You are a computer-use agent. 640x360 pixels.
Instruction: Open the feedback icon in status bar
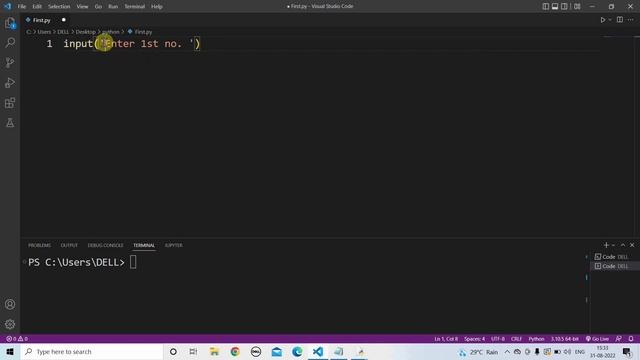[619, 339]
